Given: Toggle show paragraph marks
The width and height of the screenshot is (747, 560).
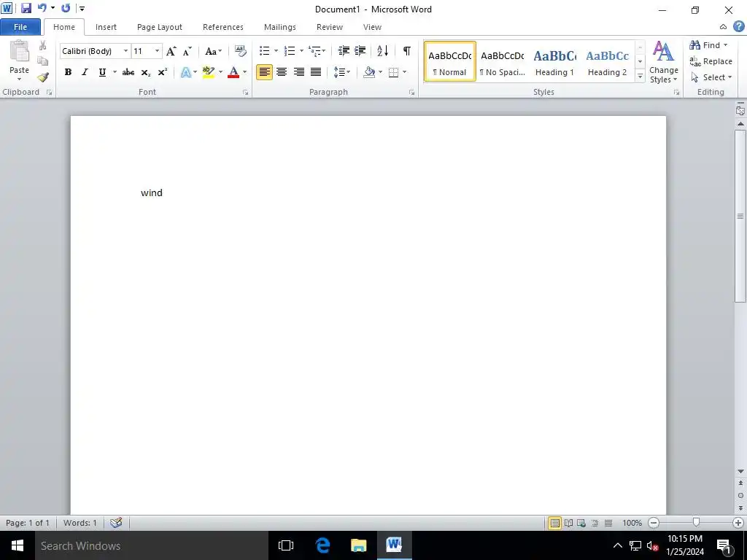Looking at the screenshot, I should [x=406, y=51].
